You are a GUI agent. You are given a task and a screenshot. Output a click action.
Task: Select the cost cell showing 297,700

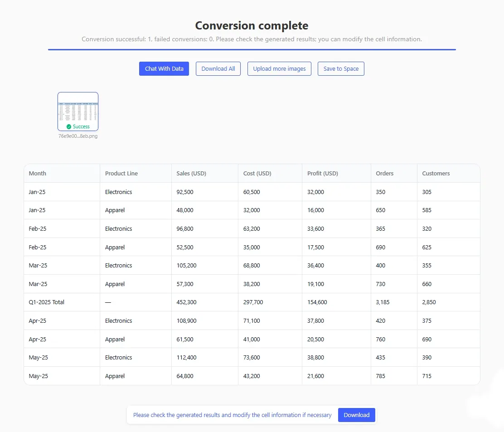tap(252, 302)
